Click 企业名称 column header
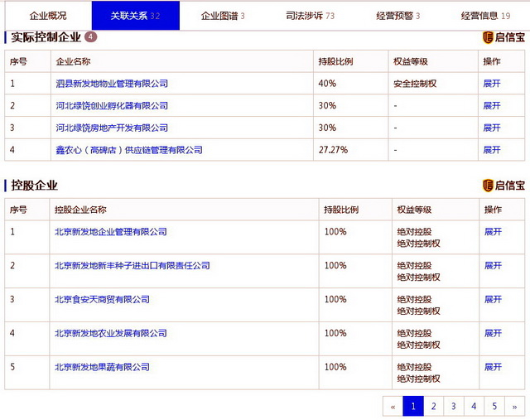The height and width of the screenshot is (420, 530). 73,61
